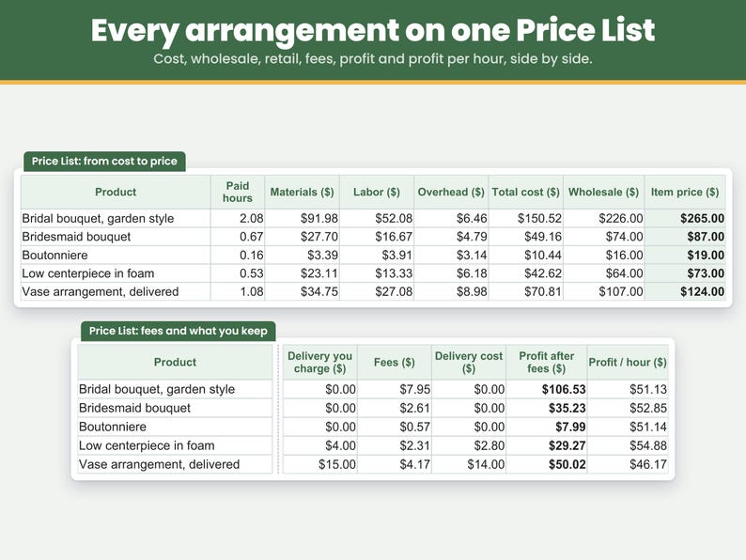Click labor cell $3.91

tap(377, 255)
